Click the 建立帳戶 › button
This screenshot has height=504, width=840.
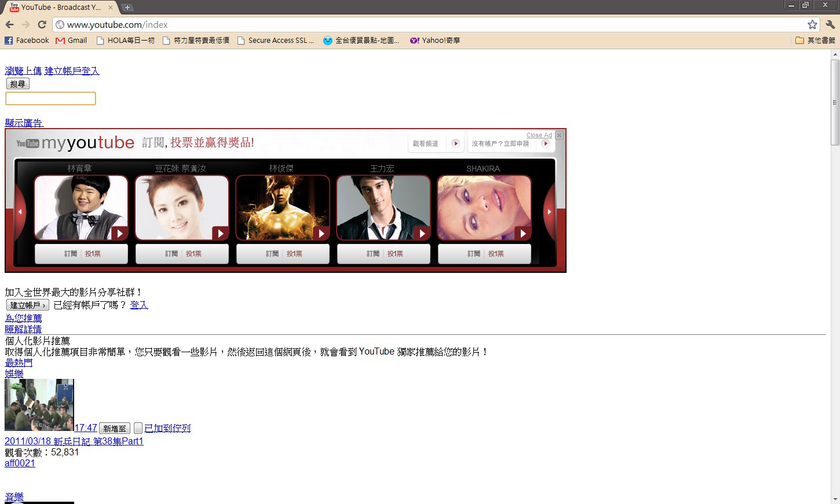(x=27, y=305)
